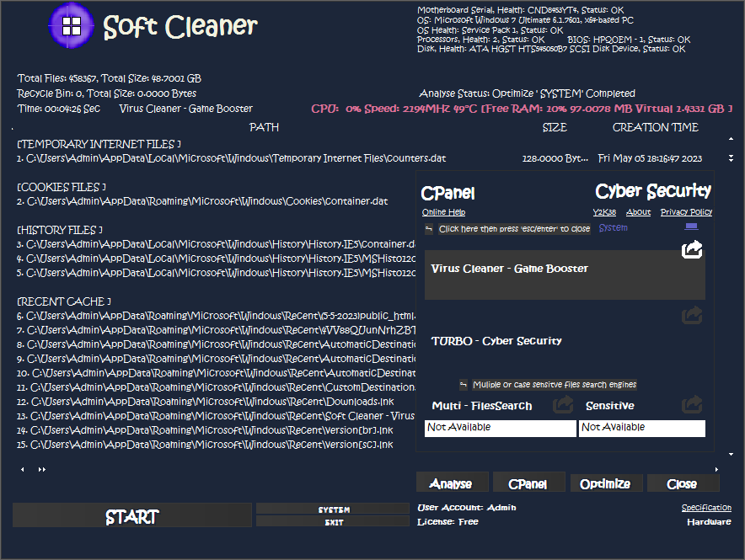Click 'Fri May 05 18:16:47 2023' creation time
The height and width of the screenshot is (560, 745).
(650, 158)
